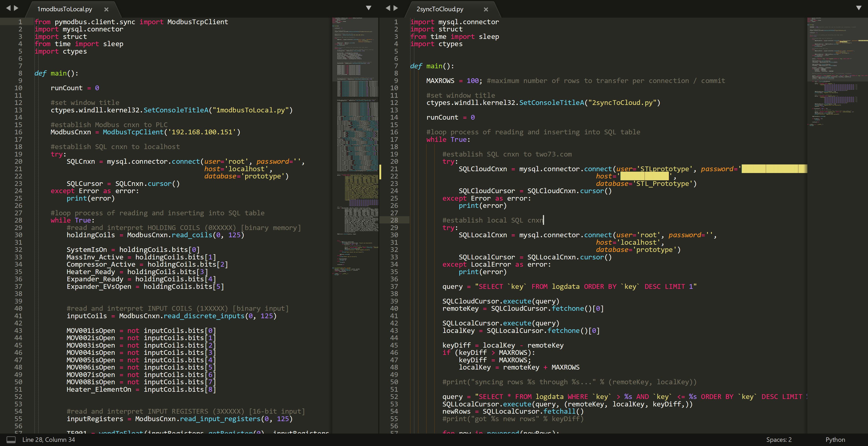Switch to 1modbusToLocal.py tab
Screen dimensions: 868x446
coord(65,9)
